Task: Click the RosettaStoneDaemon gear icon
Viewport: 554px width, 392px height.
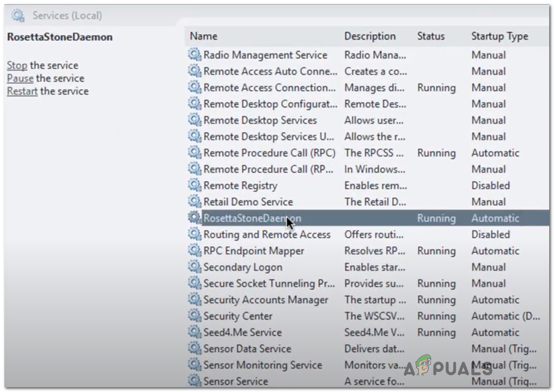Action: click(195, 218)
